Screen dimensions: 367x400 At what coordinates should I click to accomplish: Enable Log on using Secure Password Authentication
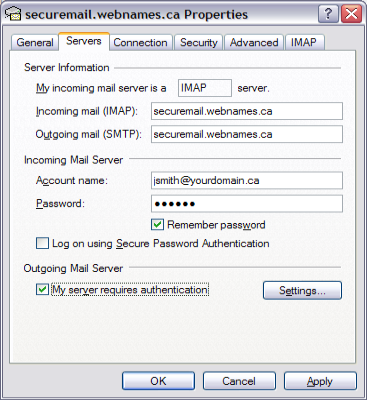point(42,243)
